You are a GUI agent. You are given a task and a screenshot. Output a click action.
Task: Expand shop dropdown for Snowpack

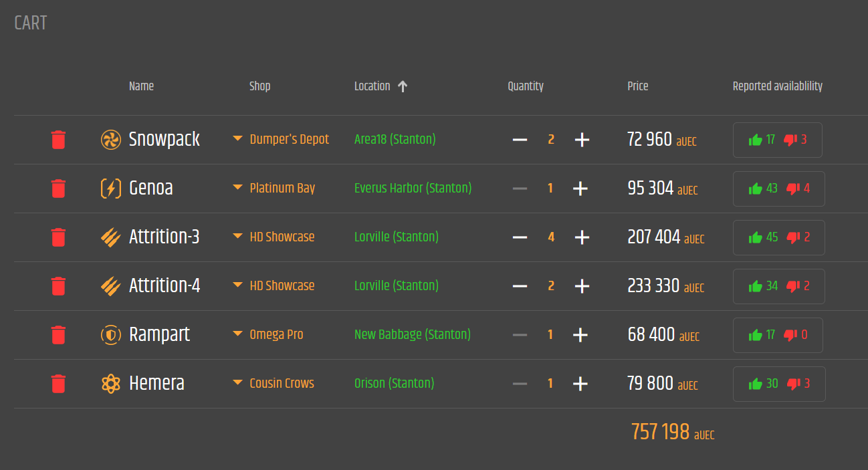coord(237,139)
